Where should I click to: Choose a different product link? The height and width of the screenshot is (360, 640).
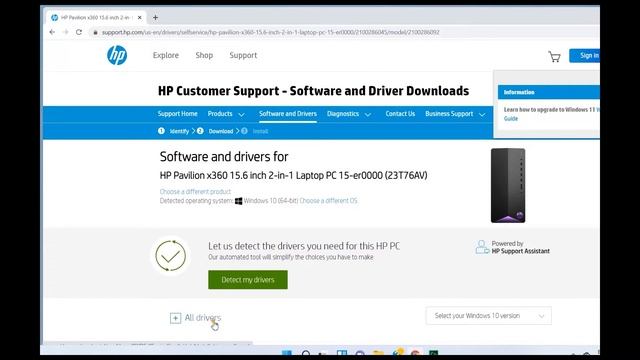[x=195, y=191]
